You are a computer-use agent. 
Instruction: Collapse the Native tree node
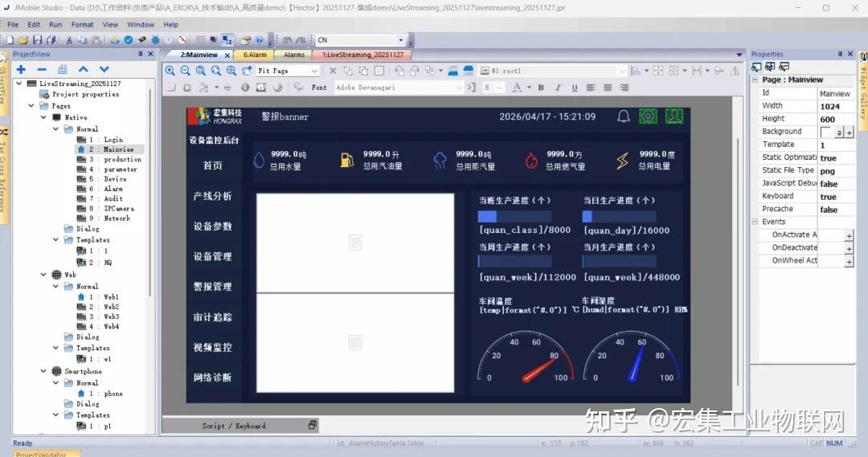tap(43, 117)
